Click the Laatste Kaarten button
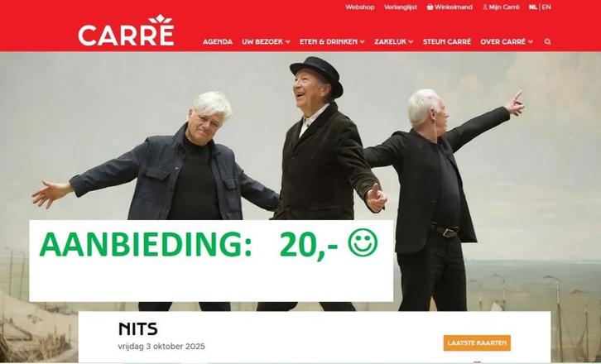 (477, 343)
